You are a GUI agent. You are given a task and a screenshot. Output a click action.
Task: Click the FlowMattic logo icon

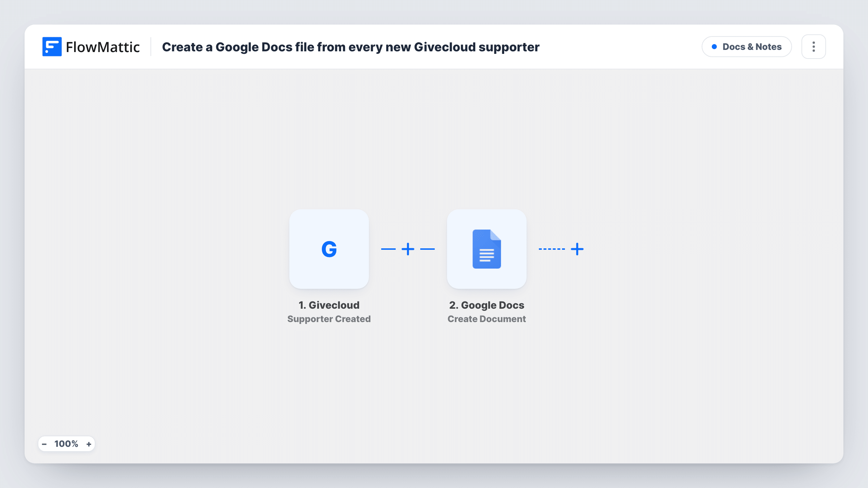52,47
